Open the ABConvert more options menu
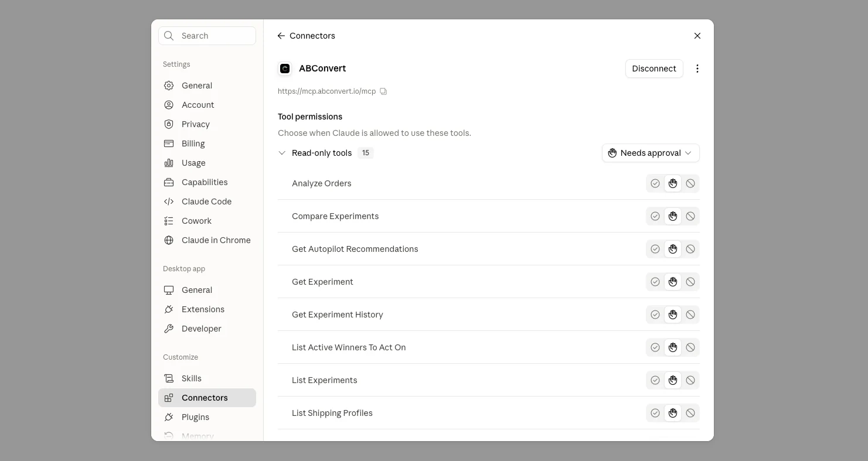Viewport: 868px width, 461px height. (697, 69)
